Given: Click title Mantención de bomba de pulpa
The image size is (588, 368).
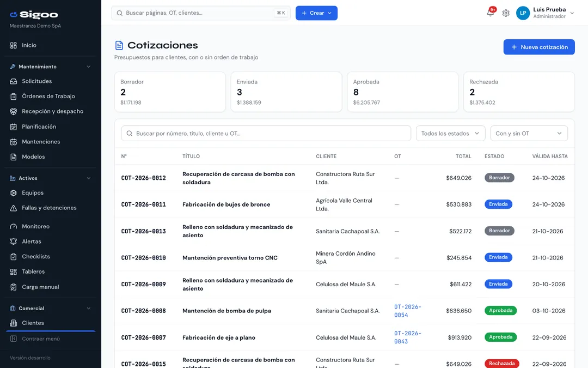Looking at the screenshot, I should point(226,311).
